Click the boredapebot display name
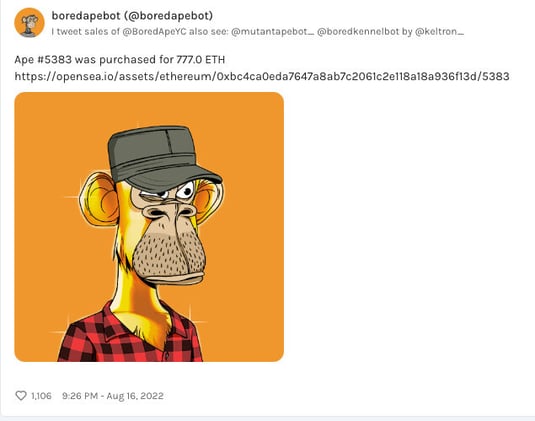 click(x=86, y=16)
